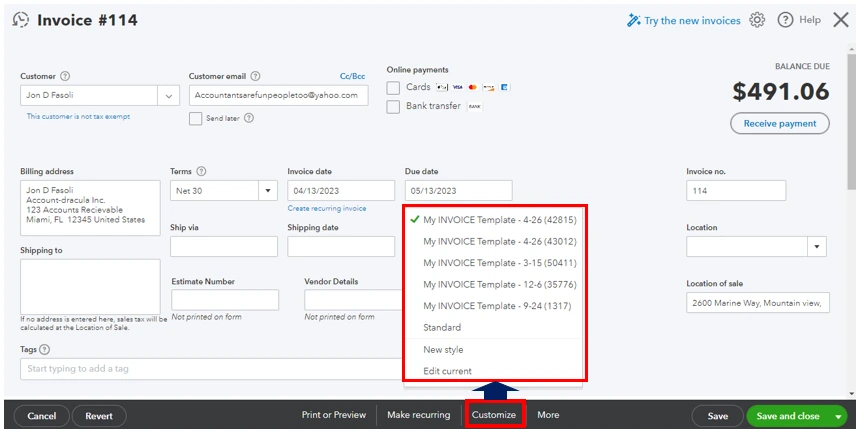The height and width of the screenshot is (434, 864).
Task: Click the Estimate Number input field
Action: tap(225, 300)
